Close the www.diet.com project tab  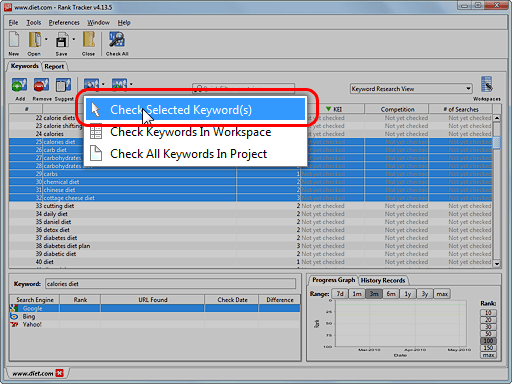[59, 373]
